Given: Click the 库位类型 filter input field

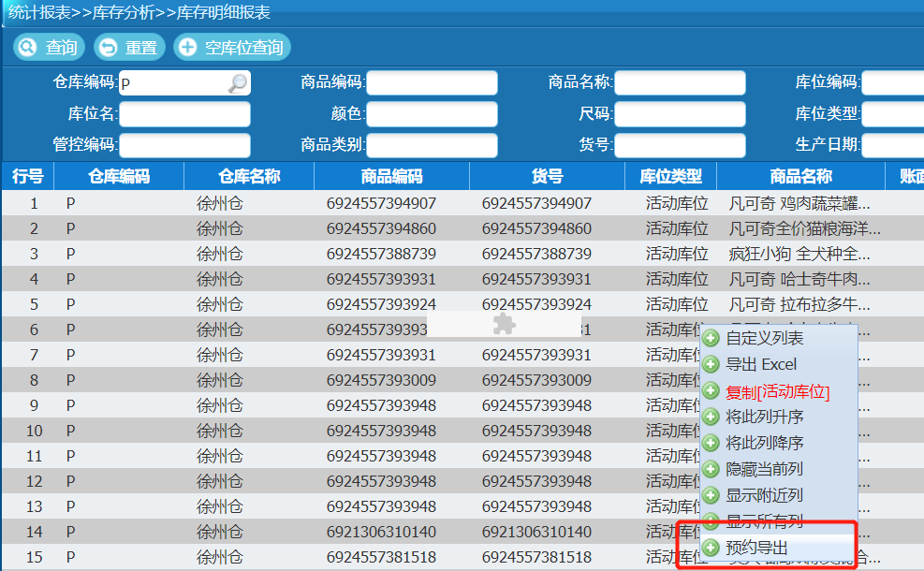Looking at the screenshot, I should tap(893, 114).
